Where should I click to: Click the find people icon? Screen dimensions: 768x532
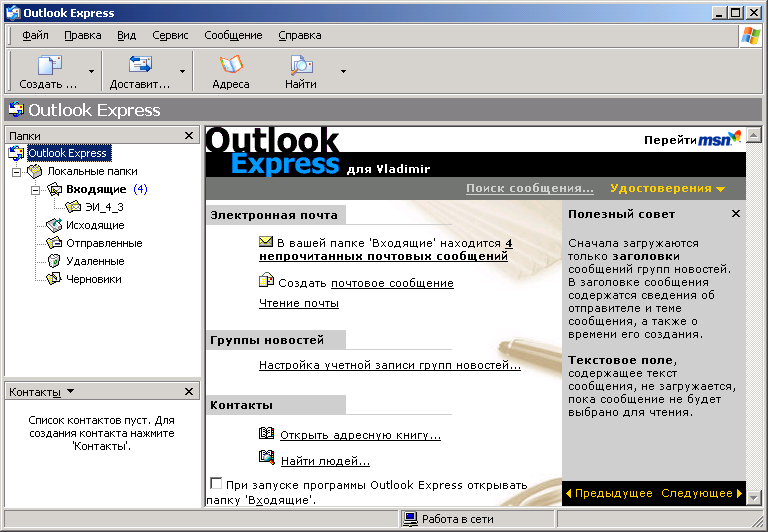pos(266,458)
